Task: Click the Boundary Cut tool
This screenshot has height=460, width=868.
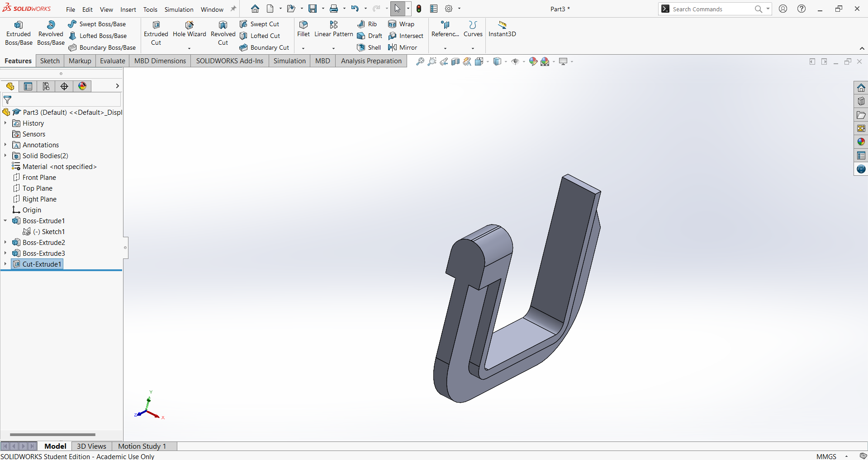Action: [264, 47]
